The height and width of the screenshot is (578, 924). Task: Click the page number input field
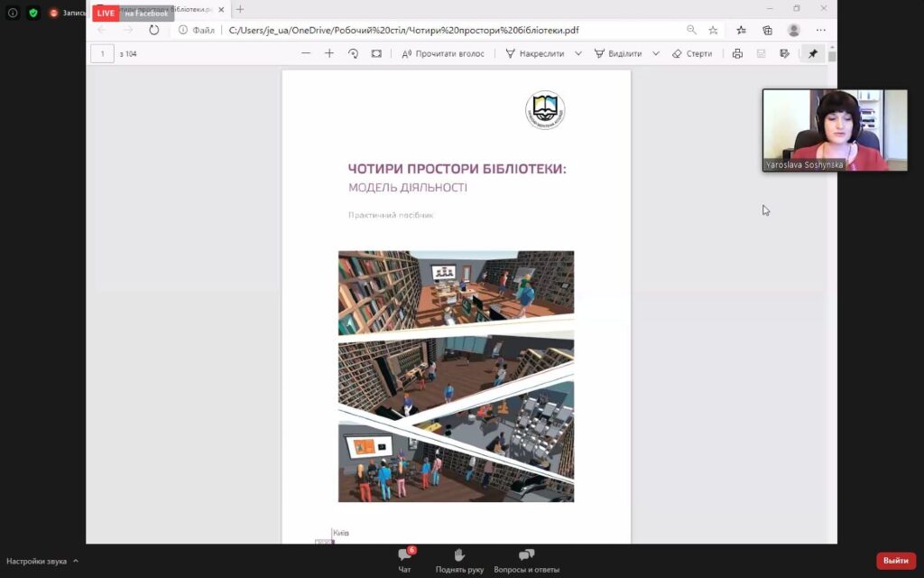[x=102, y=53]
